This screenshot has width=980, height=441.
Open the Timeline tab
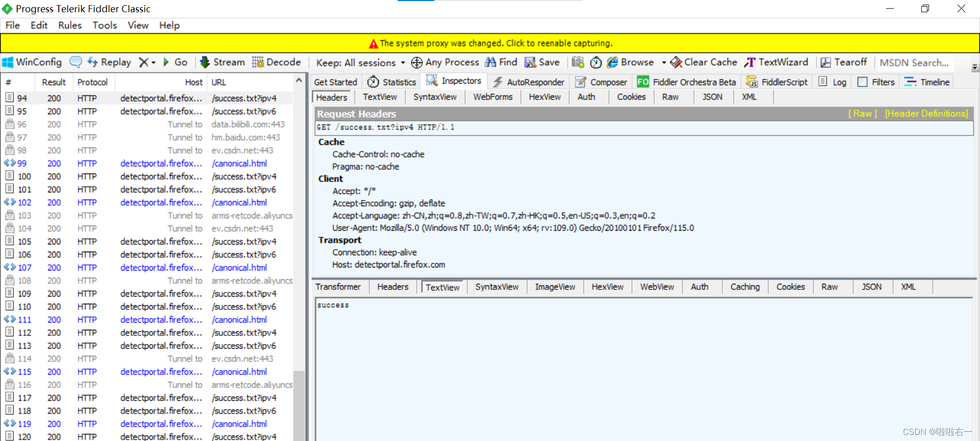click(x=927, y=82)
